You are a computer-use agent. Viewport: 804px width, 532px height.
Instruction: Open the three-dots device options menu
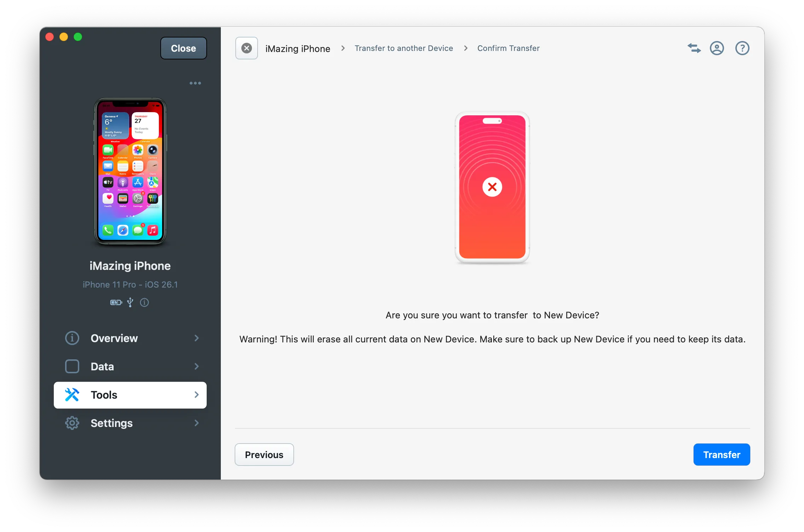(195, 83)
